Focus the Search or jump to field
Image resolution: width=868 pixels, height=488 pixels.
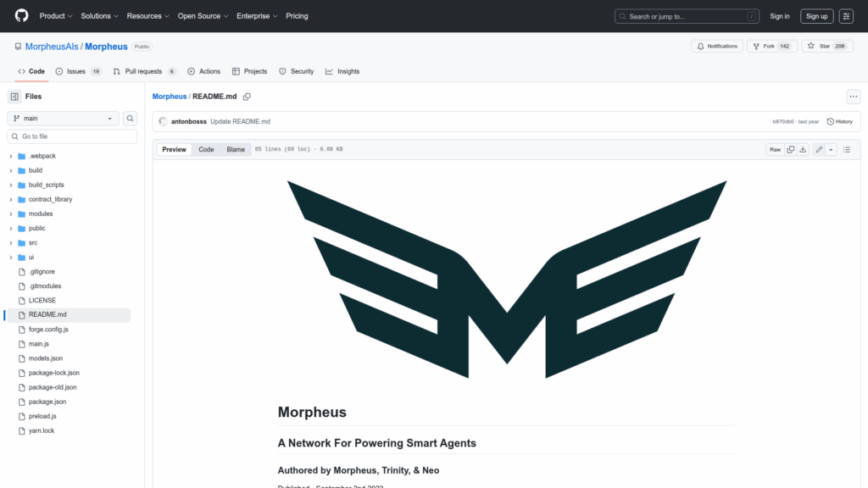[687, 16]
